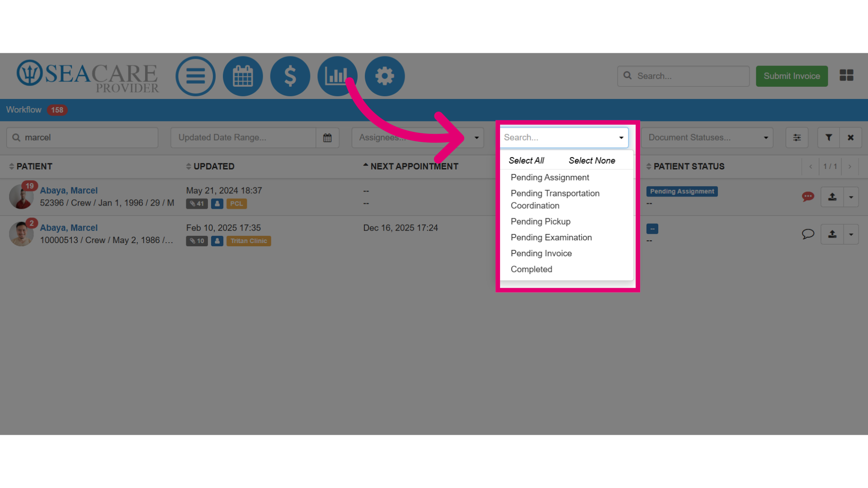
Task: Select Pending Invoice option
Action: (566, 253)
